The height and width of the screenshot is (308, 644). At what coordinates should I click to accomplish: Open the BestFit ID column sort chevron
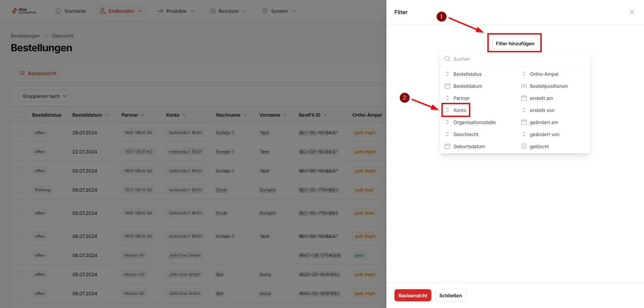pyautogui.click(x=325, y=115)
